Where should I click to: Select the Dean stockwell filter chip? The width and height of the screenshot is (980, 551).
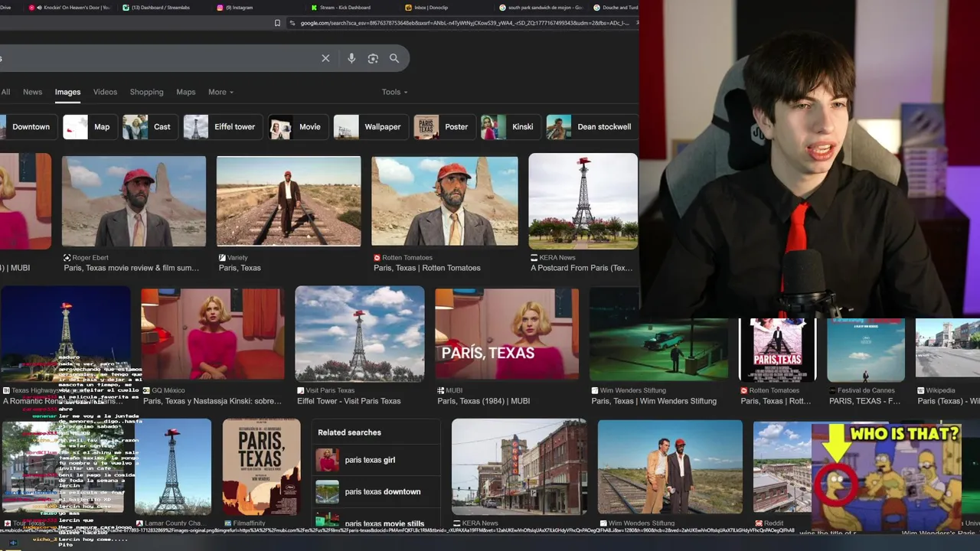click(x=592, y=127)
